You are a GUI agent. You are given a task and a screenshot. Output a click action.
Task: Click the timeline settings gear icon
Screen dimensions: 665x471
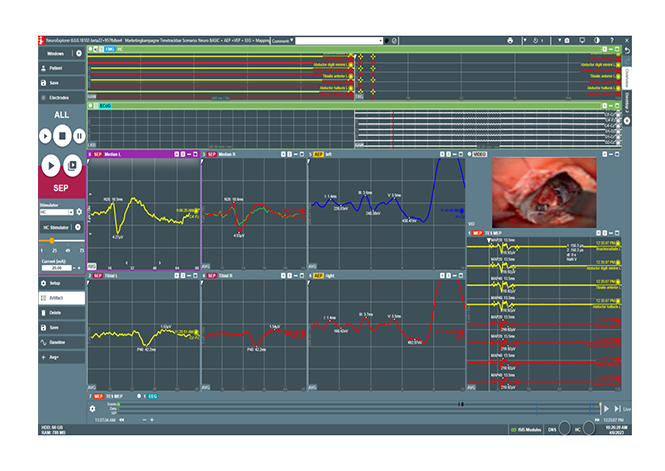[x=92, y=408]
